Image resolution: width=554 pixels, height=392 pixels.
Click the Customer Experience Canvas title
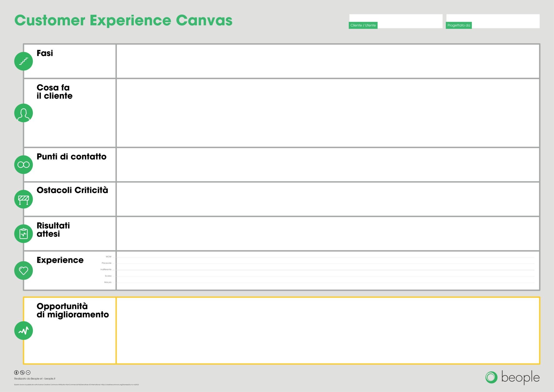pos(123,20)
